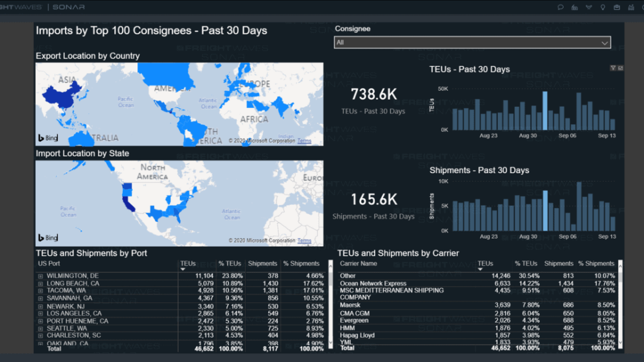The image size is (644, 362).
Task: Sort carrier table by Carrier Name column
Action: [x=358, y=264]
